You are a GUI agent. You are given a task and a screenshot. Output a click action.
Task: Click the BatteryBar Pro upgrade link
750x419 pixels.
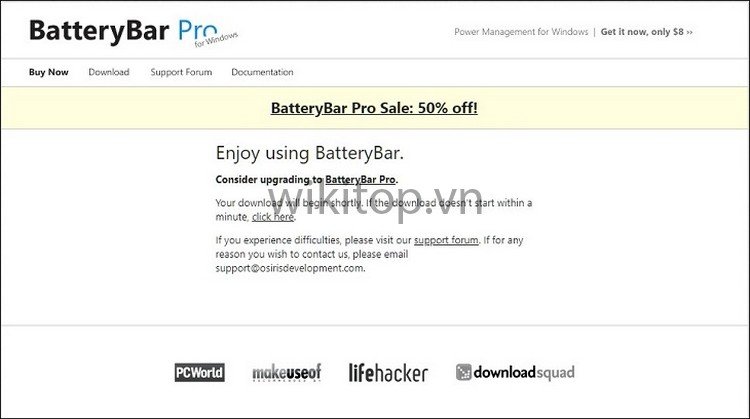[x=361, y=179]
